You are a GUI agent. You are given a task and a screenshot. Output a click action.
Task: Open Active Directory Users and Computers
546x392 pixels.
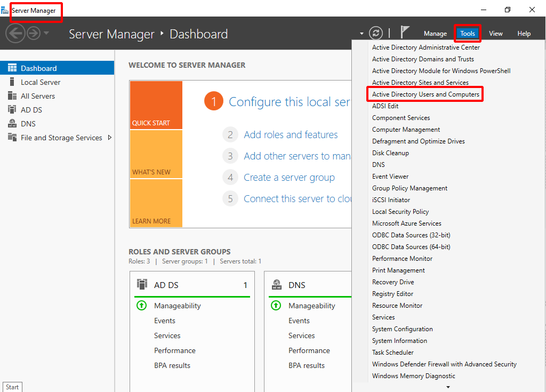click(425, 94)
